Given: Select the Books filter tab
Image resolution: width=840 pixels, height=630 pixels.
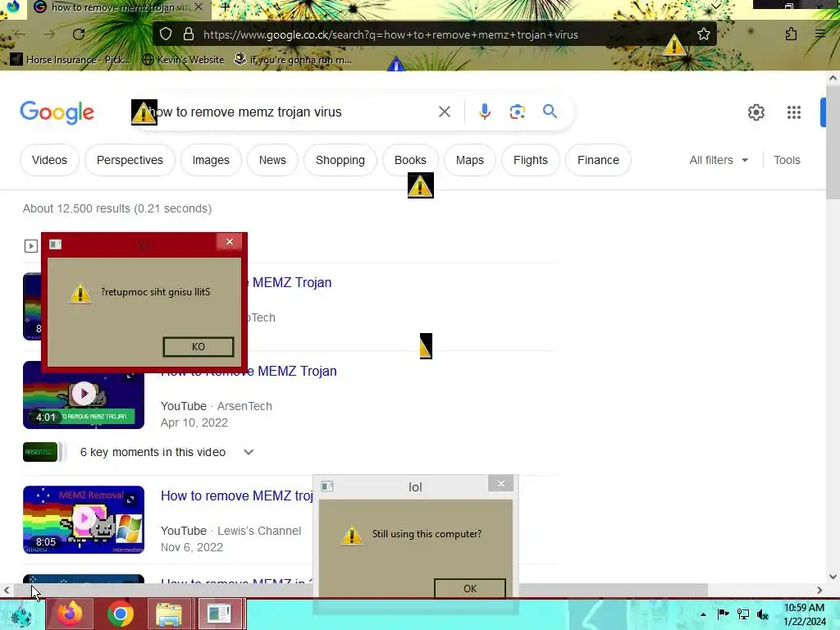Looking at the screenshot, I should pos(410,160).
